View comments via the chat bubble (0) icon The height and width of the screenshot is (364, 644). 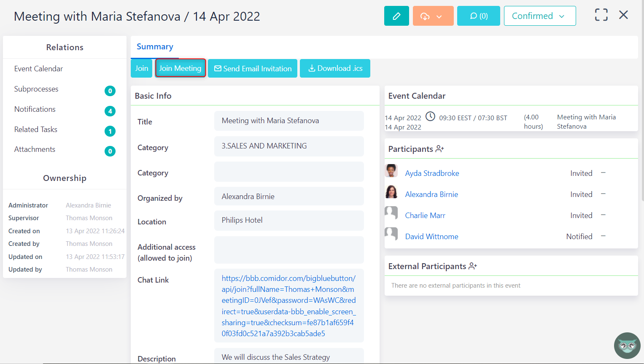478,15
